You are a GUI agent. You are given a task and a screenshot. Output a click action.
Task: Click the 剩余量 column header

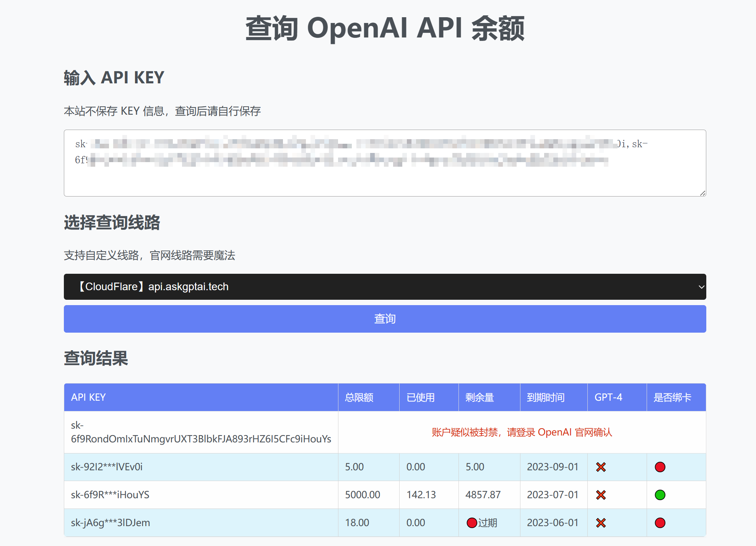479,397
